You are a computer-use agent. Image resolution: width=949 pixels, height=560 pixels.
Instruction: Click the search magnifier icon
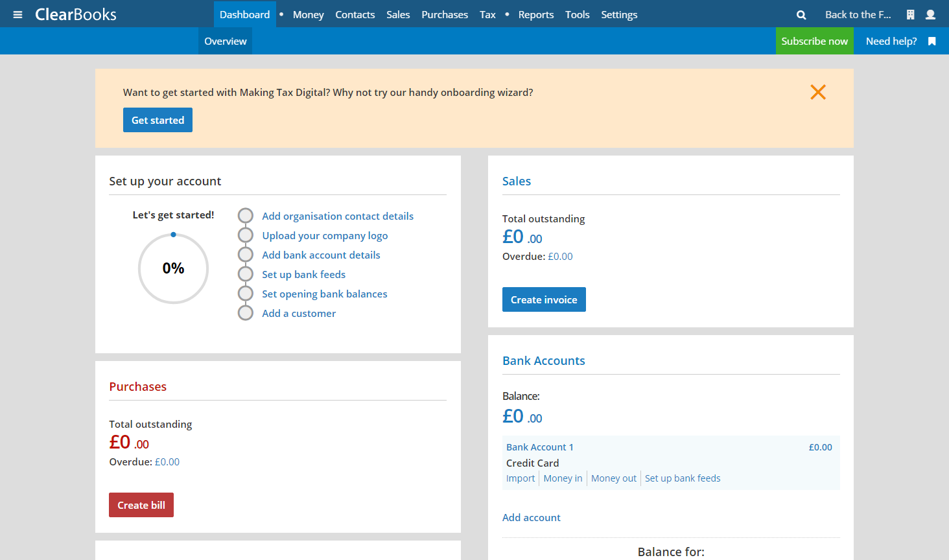pos(801,14)
